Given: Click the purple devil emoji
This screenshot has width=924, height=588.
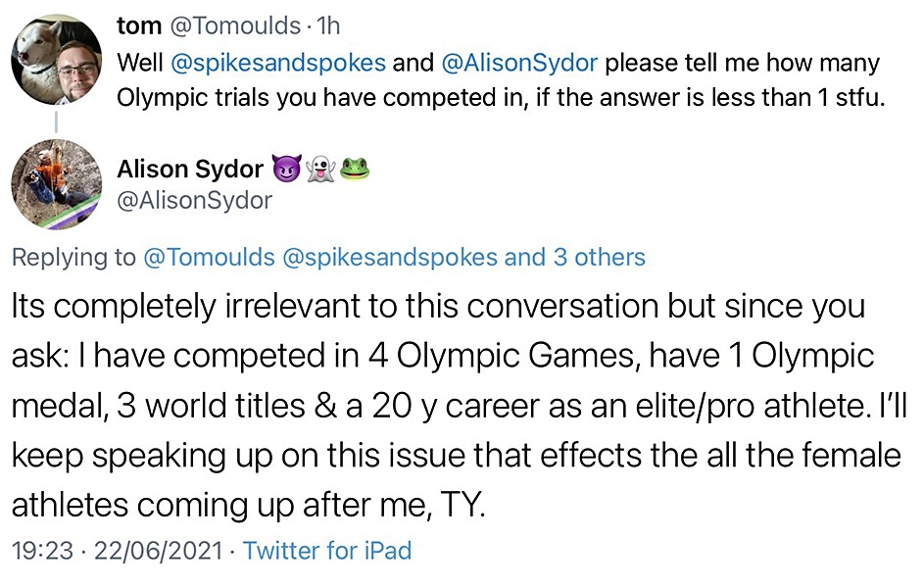Looking at the screenshot, I should 285,170.
